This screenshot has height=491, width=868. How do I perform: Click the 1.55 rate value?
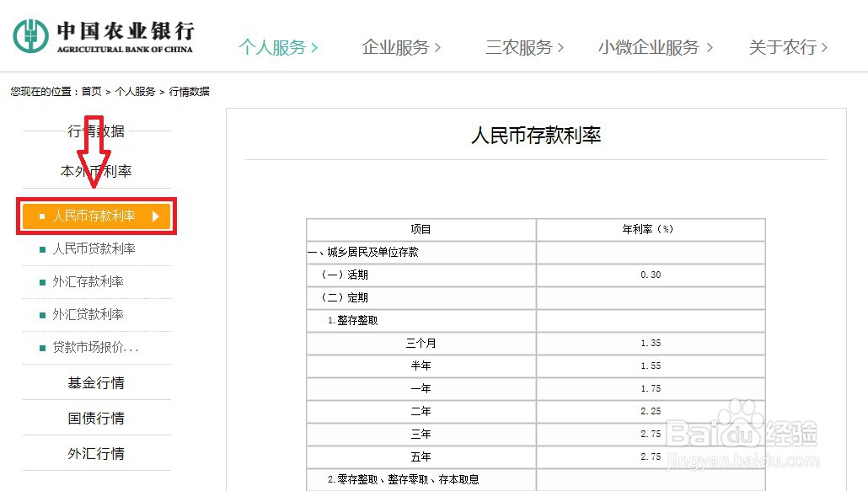pyautogui.click(x=651, y=366)
